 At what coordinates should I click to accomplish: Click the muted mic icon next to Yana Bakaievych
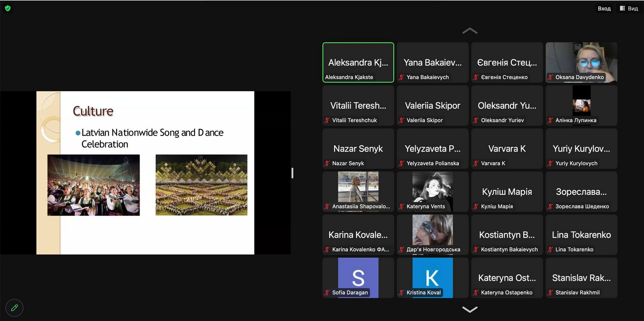(x=402, y=77)
